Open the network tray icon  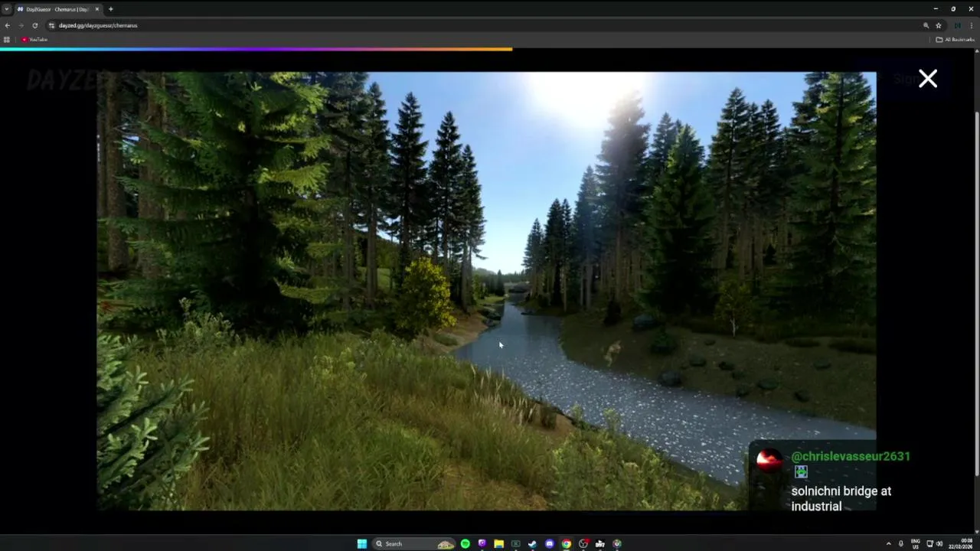(930, 543)
